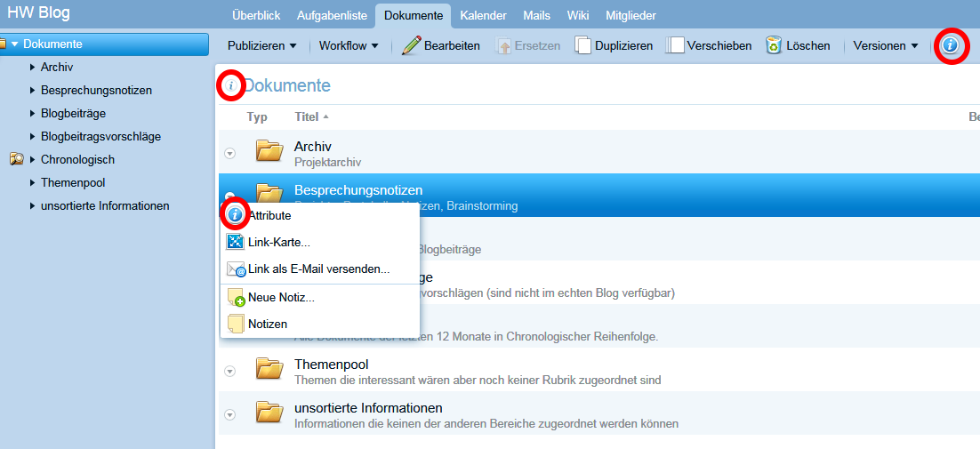Select Themenpool in the sidebar tree
This screenshot has width=980, height=449.
[73, 182]
